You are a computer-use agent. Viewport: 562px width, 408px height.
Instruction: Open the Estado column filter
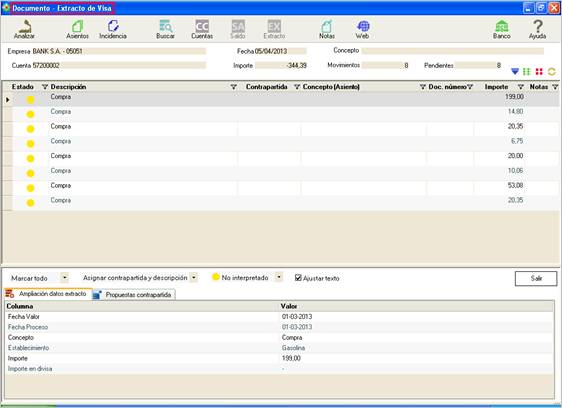(45, 87)
